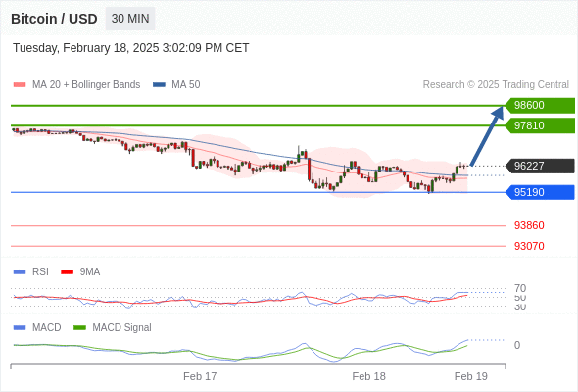Click the Feb 17 timeline label
The width and height of the screenshot is (578, 392).
(200, 376)
